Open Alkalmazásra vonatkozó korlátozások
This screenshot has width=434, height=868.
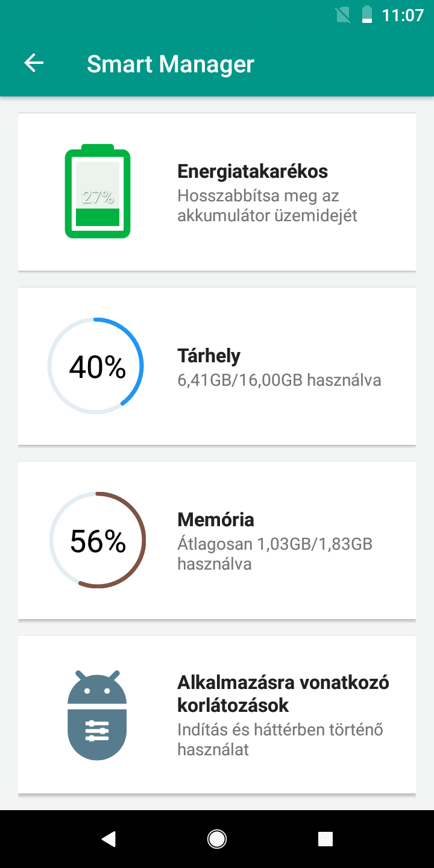tap(283, 693)
